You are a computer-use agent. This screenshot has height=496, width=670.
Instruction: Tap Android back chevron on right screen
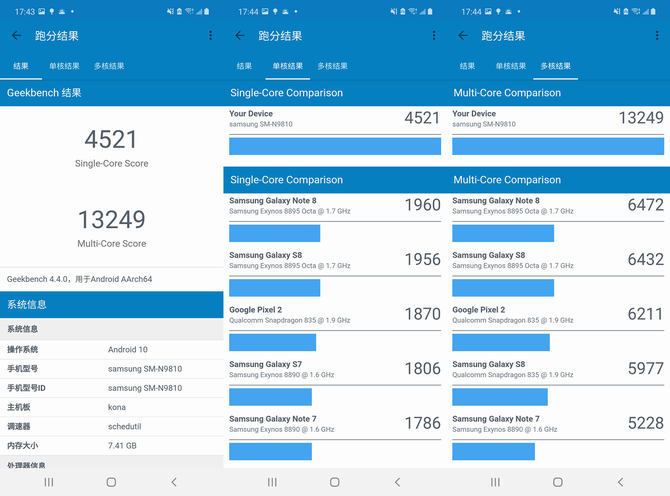tap(620, 482)
